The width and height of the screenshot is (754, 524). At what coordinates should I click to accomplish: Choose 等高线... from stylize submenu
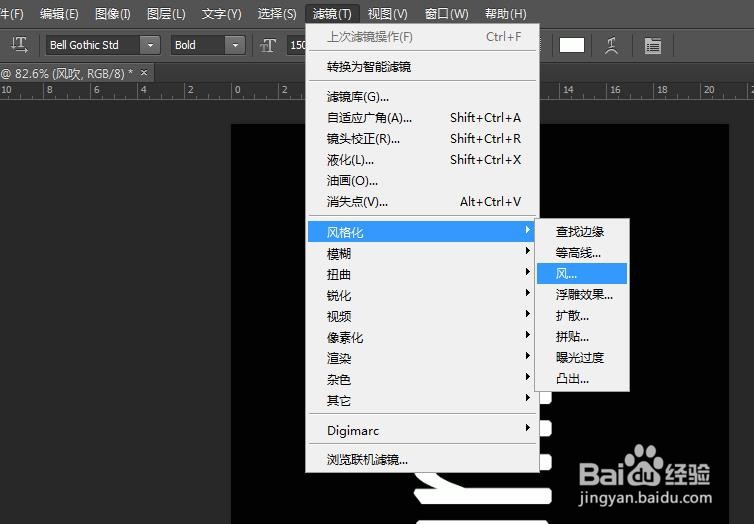582,253
